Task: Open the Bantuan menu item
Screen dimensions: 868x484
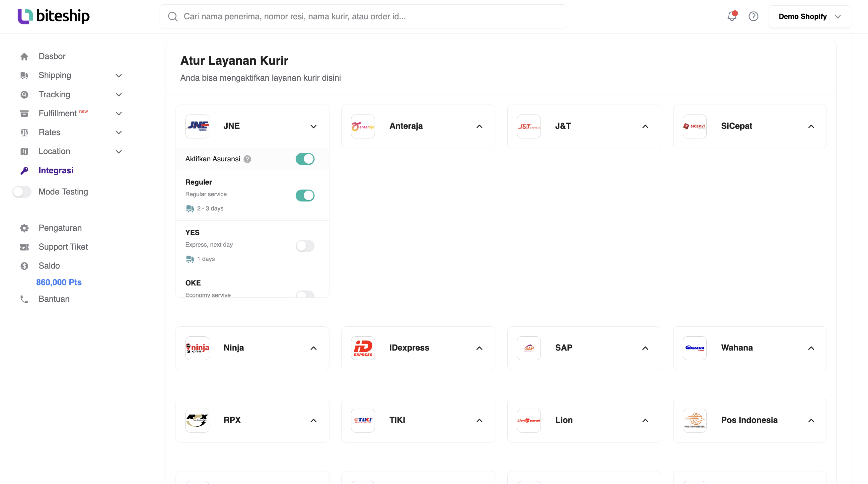Action: [54, 299]
